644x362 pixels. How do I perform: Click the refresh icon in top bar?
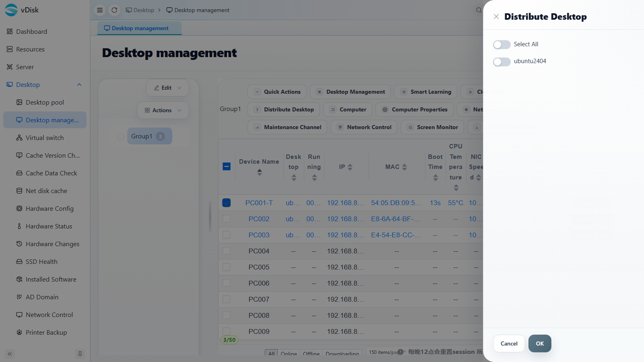[114, 10]
